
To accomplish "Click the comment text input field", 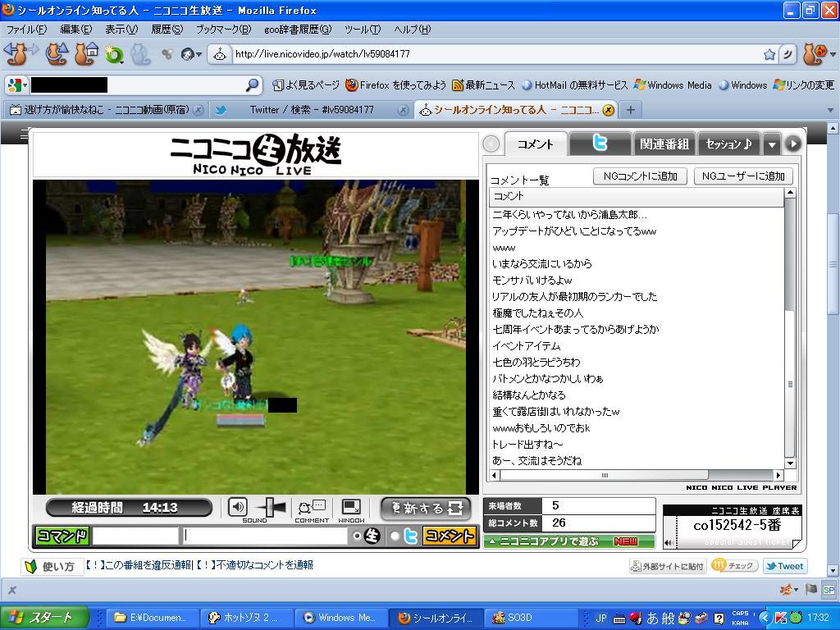I will pos(265,536).
